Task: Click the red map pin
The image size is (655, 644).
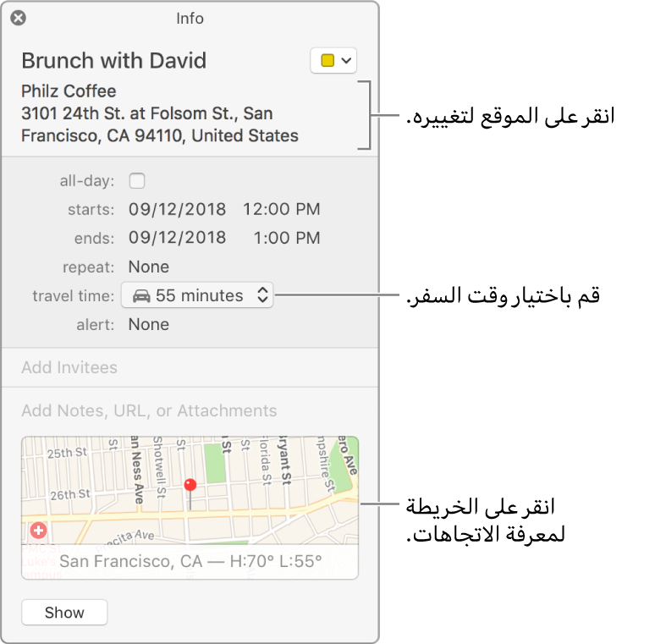Action: (x=190, y=487)
